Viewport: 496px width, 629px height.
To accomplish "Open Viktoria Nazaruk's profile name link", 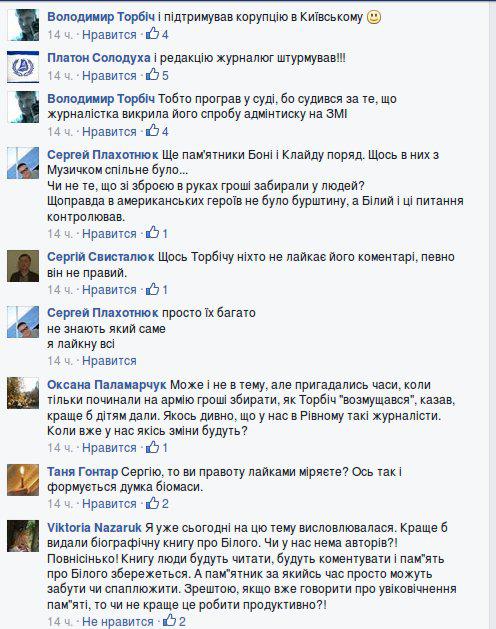I will click(94, 528).
